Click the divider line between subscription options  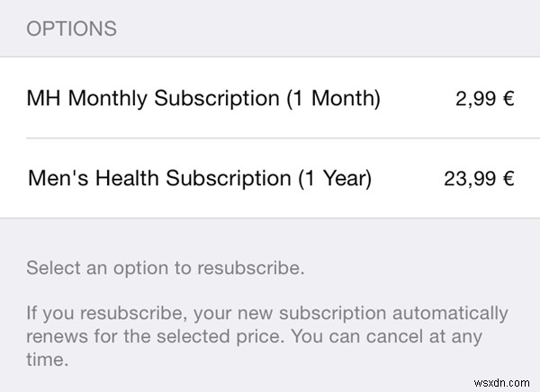point(283,138)
